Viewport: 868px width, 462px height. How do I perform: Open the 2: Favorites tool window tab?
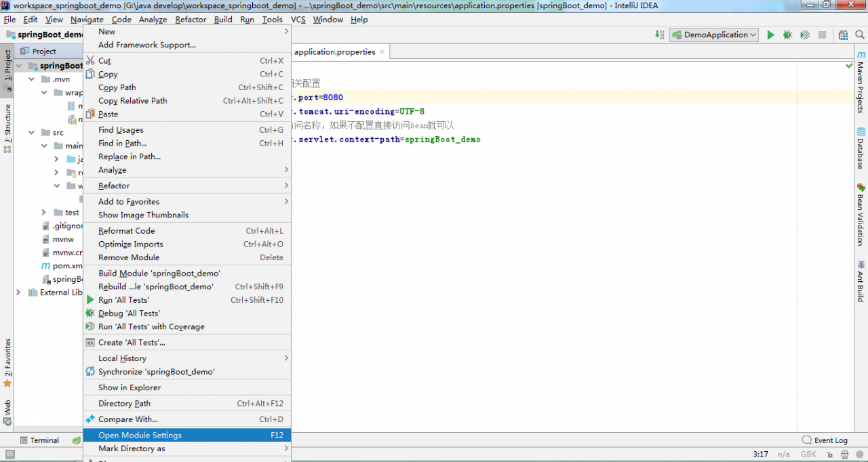7,363
